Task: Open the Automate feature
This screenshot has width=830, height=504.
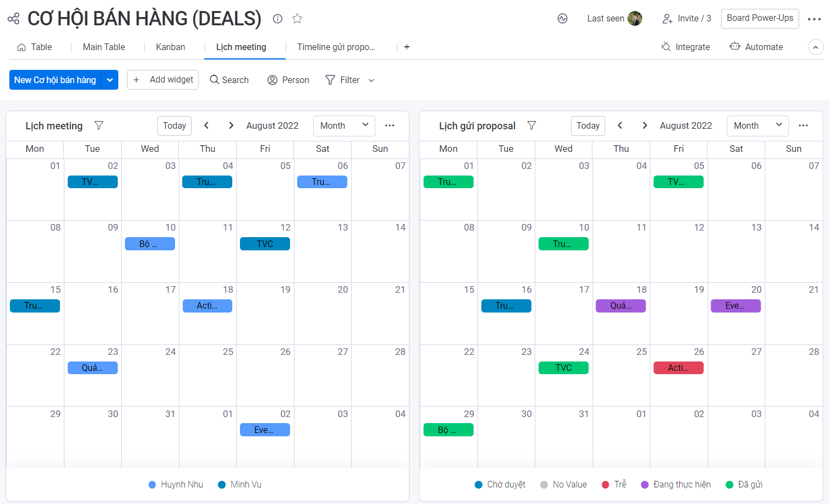Action: click(x=756, y=47)
